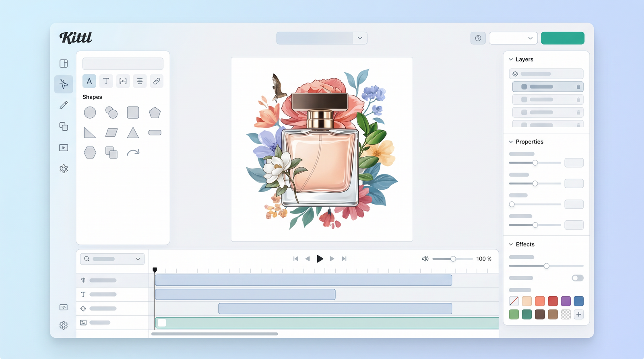Collapse the Properties section
Screen dimensions: 644x359
click(x=511, y=142)
